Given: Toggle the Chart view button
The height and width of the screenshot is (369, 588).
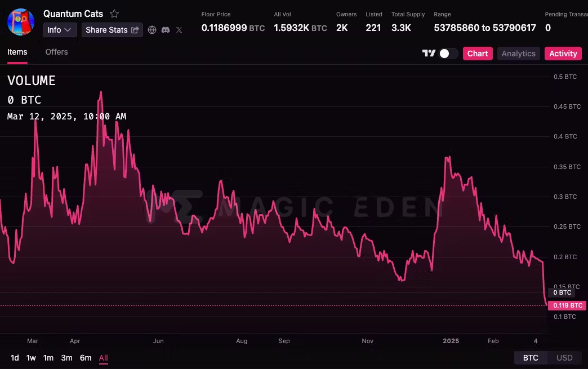Looking at the screenshot, I should tap(478, 54).
